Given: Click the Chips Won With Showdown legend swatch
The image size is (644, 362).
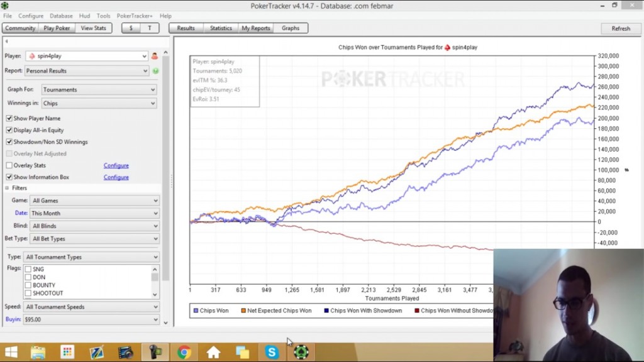Looking at the screenshot, I should [x=326, y=310].
